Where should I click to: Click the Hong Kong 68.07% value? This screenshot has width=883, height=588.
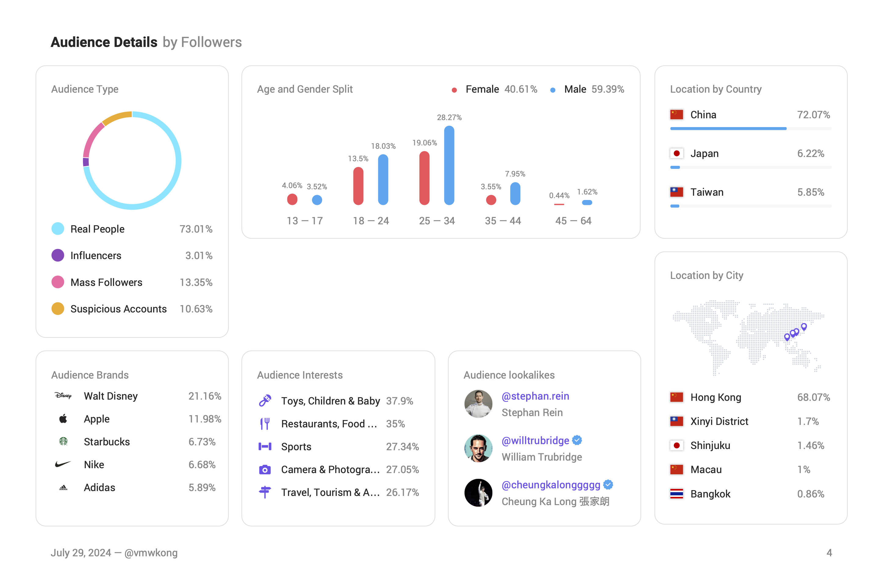click(x=813, y=397)
